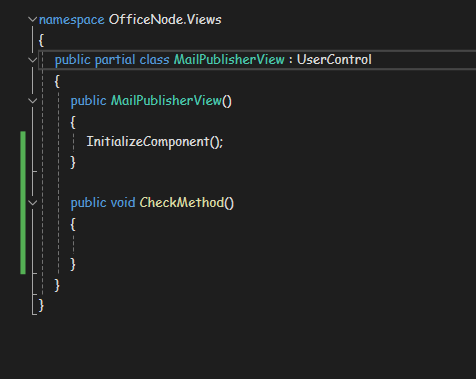Click the 'InitializeComponent();' call
Screen dimensions: 476x379
tap(155, 142)
